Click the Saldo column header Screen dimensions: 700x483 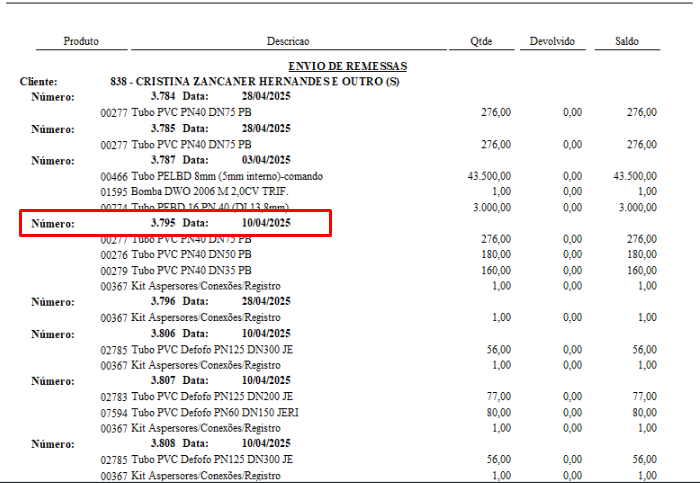627,42
